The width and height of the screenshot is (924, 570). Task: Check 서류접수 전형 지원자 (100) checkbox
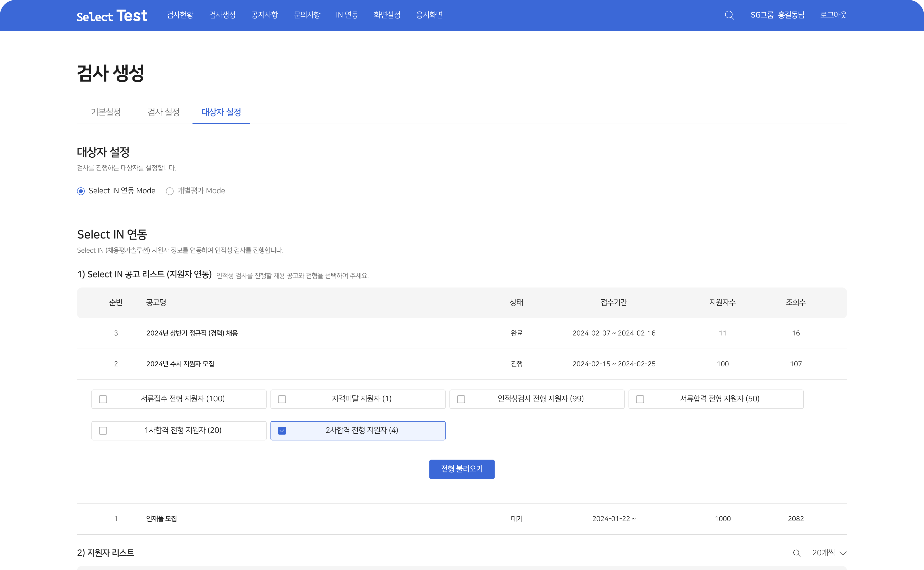(103, 399)
